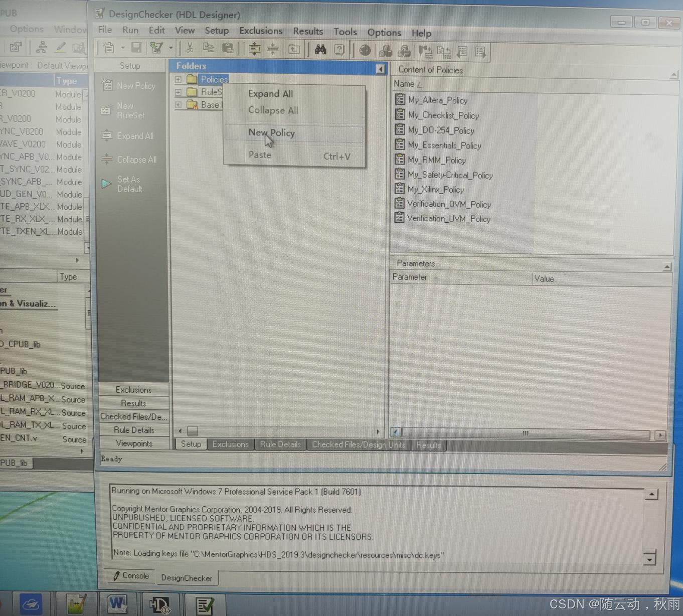
Task: Sort by the Name column header
Action: tap(404, 84)
